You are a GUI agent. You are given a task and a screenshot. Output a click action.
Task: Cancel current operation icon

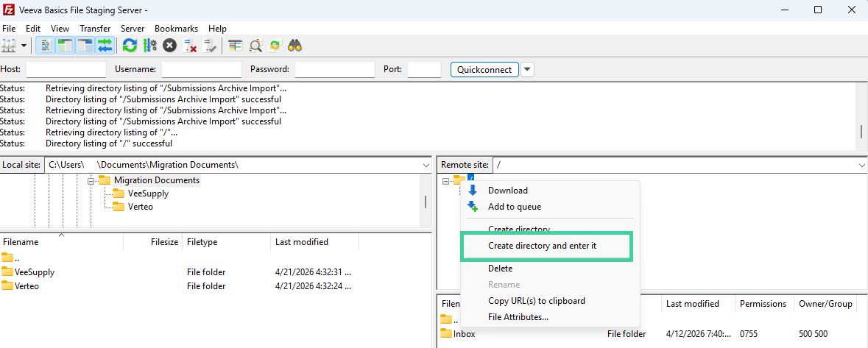coord(169,46)
